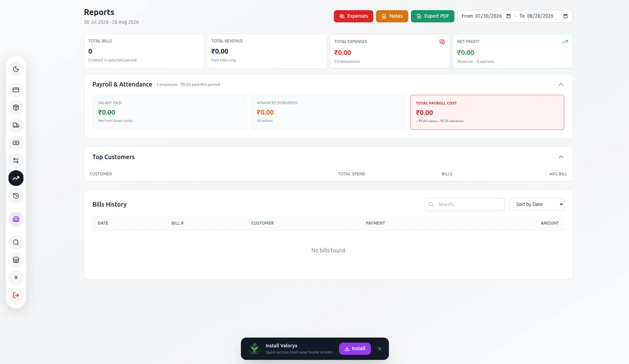Click the Valoryx logo in install banner
Screen dimensions: 629x364
[x=254, y=349]
